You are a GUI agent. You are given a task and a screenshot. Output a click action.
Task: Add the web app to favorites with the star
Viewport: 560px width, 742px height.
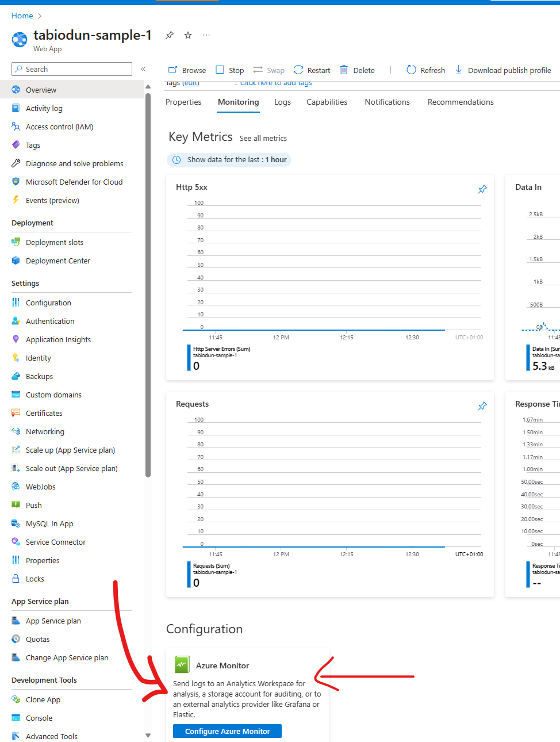(187, 35)
